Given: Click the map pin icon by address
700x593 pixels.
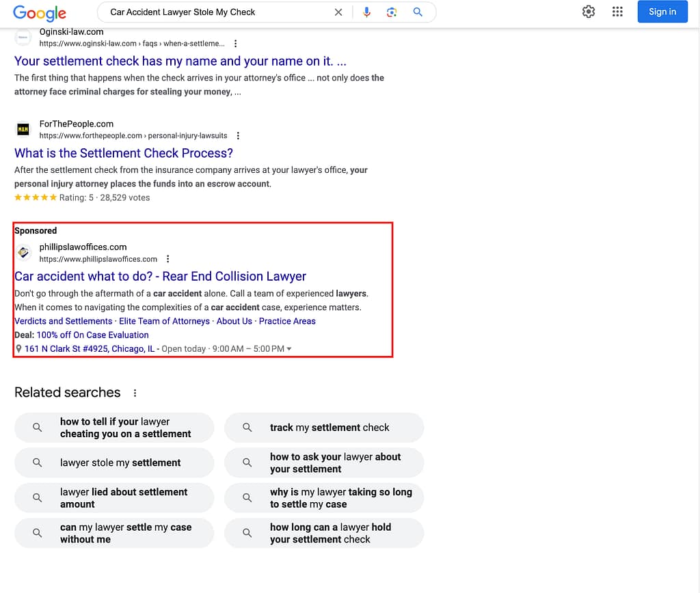Looking at the screenshot, I should (x=18, y=349).
